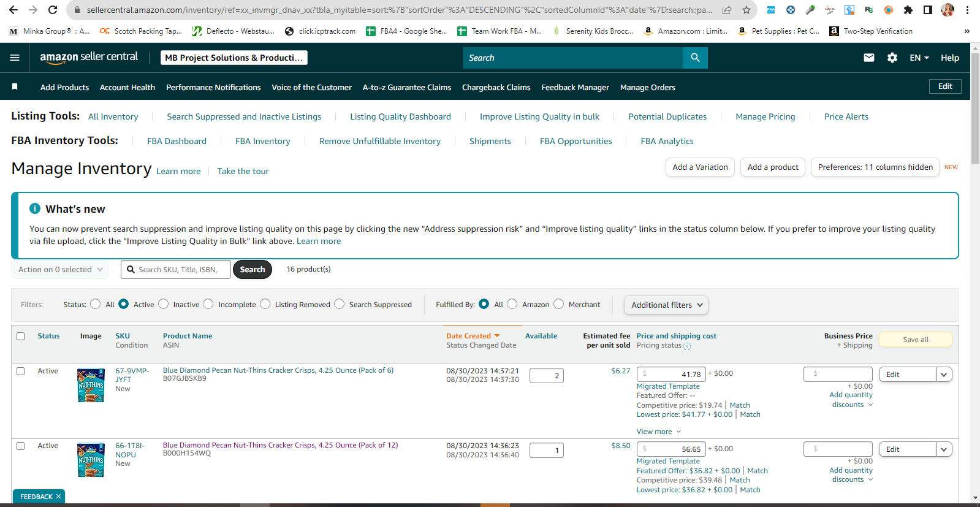Open the Pet Supplies bookmark
Image resolution: width=980 pixels, height=507 pixels.
point(778,31)
